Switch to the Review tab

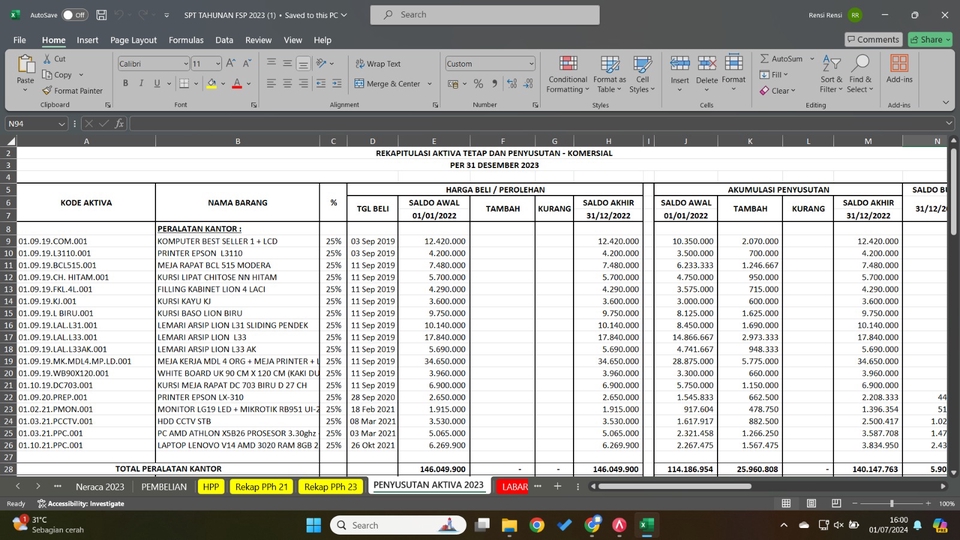pos(258,40)
